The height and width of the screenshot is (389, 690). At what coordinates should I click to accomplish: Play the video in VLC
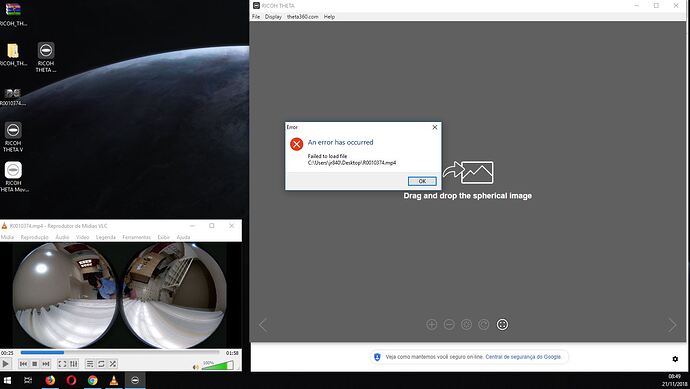coord(5,364)
